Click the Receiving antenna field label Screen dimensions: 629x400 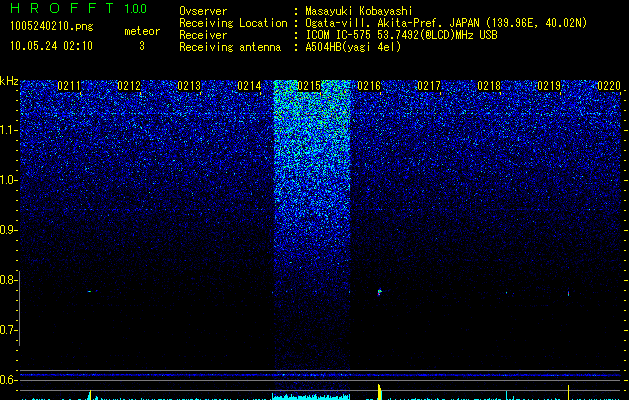[x=230, y=47]
